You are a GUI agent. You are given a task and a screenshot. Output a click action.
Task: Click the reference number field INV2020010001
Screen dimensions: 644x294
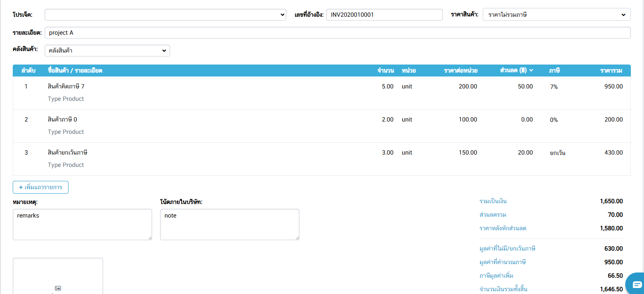384,15
